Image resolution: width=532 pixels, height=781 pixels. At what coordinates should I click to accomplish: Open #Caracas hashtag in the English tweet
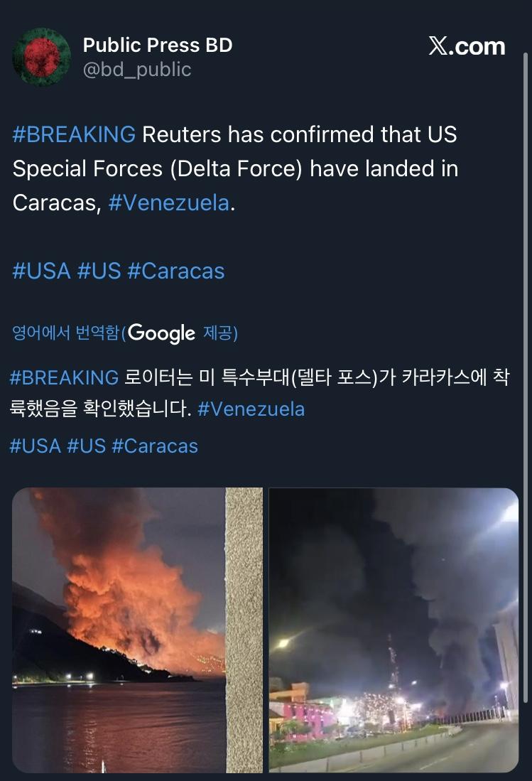coord(175,271)
